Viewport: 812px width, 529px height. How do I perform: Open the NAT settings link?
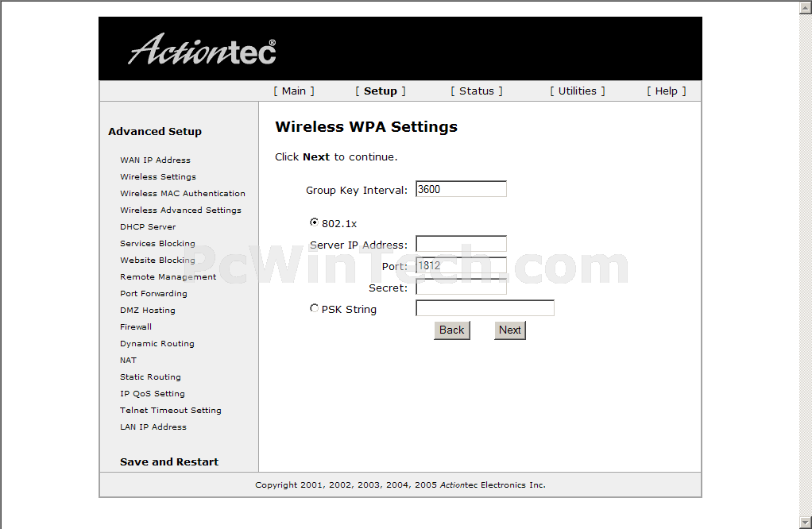(x=128, y=361)
